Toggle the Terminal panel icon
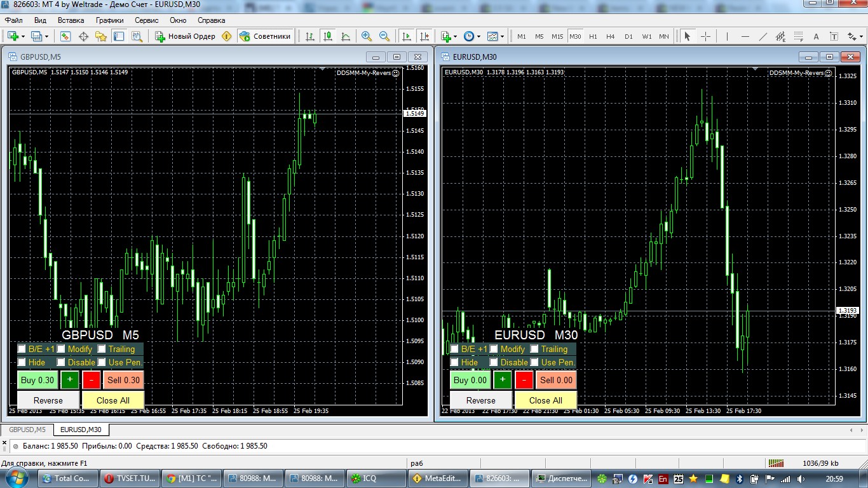Viewport: 868px width, 488px height. pyautogui.click(x=119, y=36)
